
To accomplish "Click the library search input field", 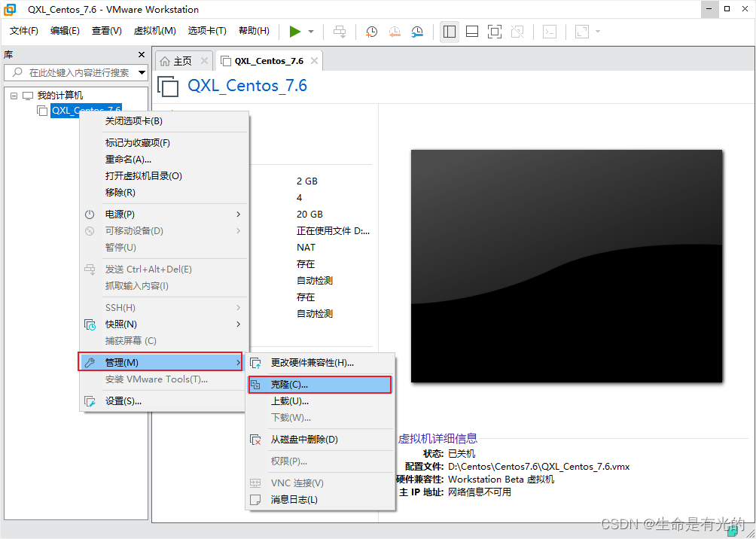I will coord(70,73).
